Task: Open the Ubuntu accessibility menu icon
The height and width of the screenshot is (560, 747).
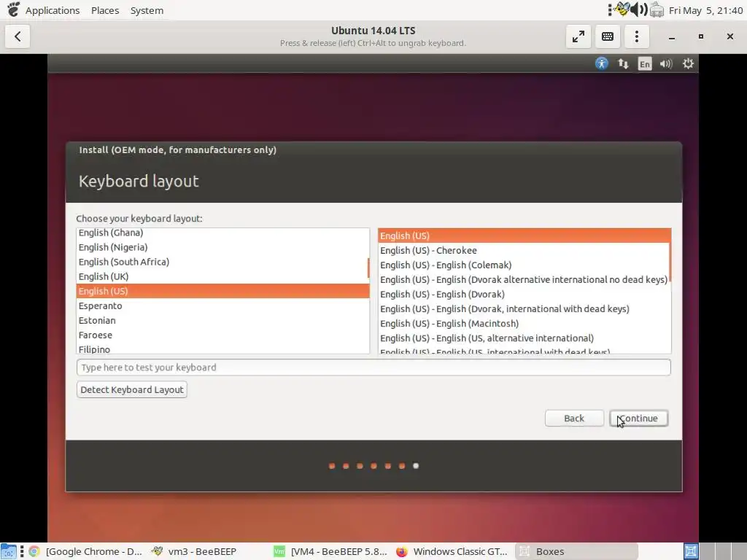Action: [x=602, y=63]
